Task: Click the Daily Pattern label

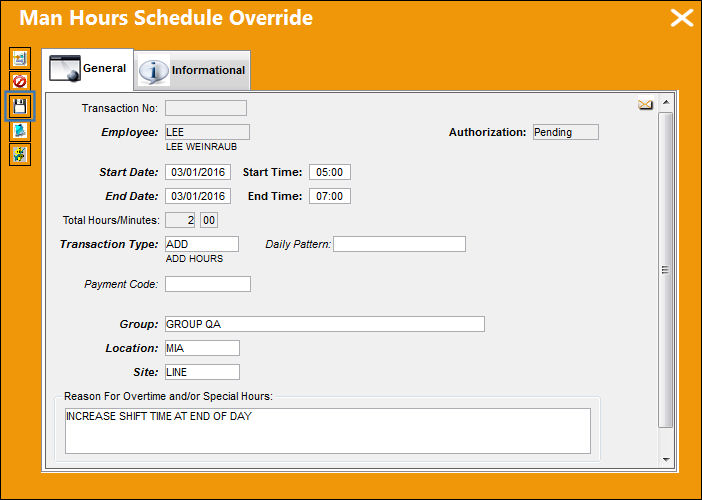Action: tap(298, 244)
